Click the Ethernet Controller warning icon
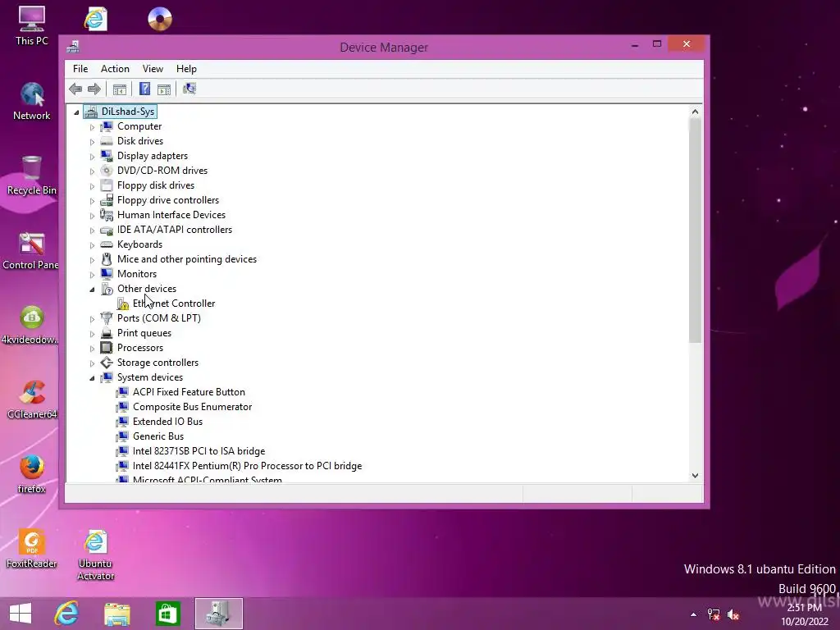Image resolution: width=840 pixels, height=630 pixels. click(x=123, y=304)
